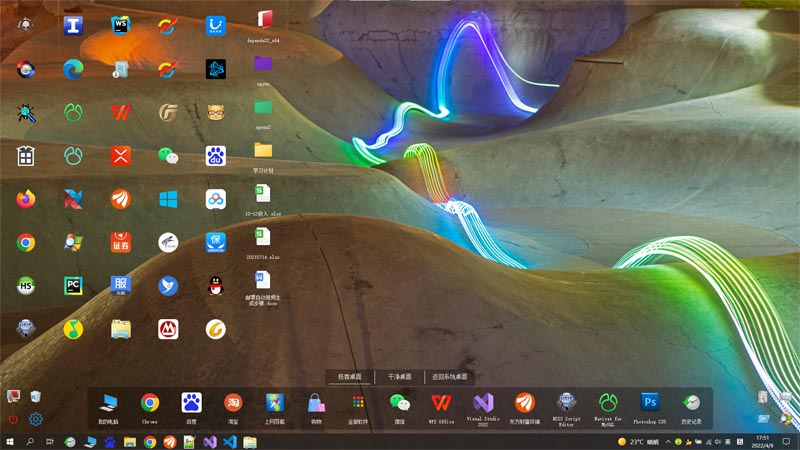Open 上网导航 in the dock

274,403
